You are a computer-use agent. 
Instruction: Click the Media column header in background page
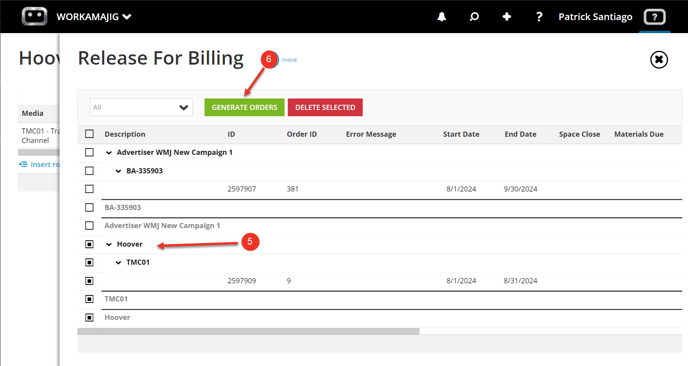click(x=32, y=113)
